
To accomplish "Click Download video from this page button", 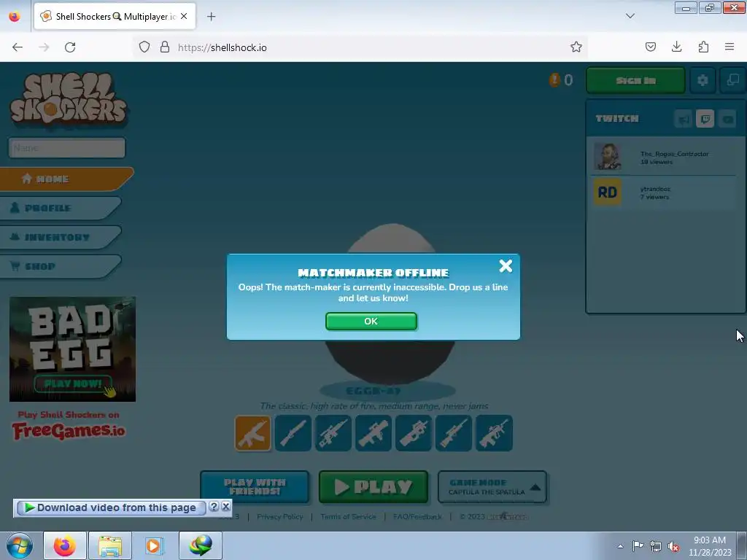I will point(112,507).
